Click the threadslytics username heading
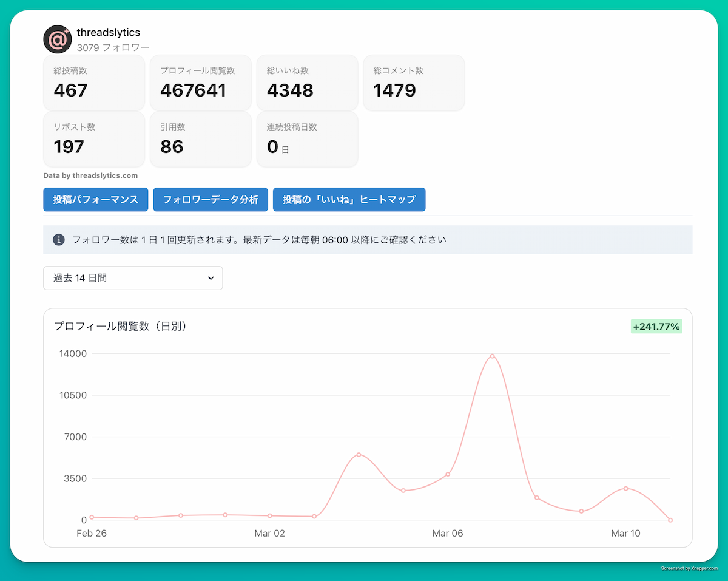The width and height of the screenshot is (728, 581). point(109,32)
